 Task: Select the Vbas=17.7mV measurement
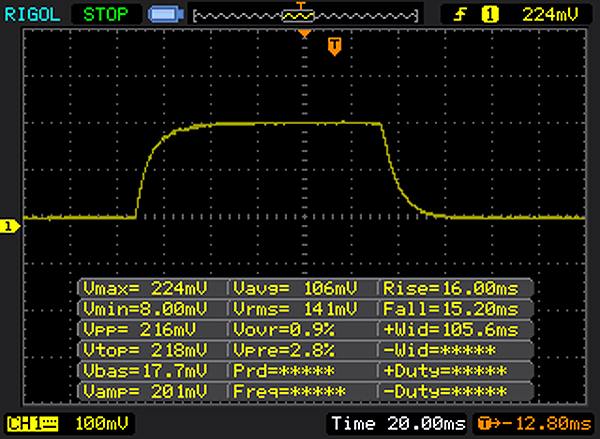[x=151, y=370]
